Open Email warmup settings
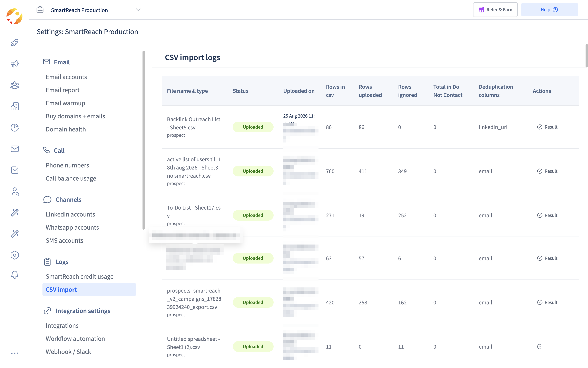This screenshot has width=588, height=368. click(x=65, y=103)
